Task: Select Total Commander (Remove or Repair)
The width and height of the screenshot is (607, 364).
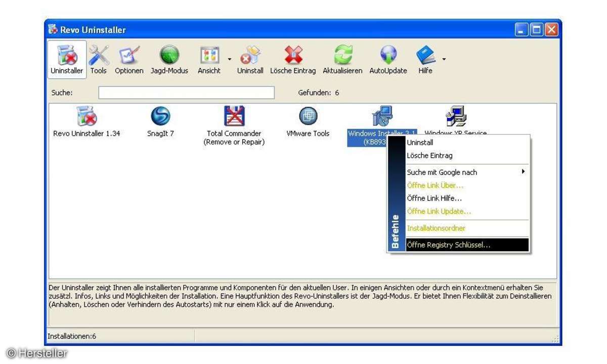Action: [234, 126]
